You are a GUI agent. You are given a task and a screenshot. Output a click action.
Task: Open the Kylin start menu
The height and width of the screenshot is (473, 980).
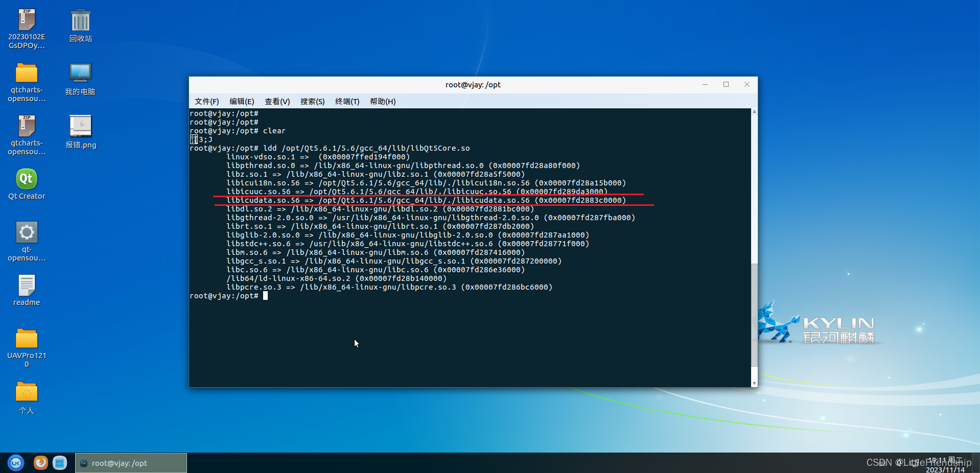(x=15, y=463)
